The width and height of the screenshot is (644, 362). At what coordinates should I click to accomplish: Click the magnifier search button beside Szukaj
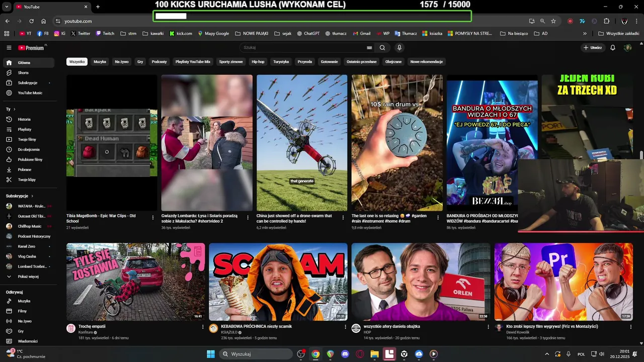[x=382, y=48]
